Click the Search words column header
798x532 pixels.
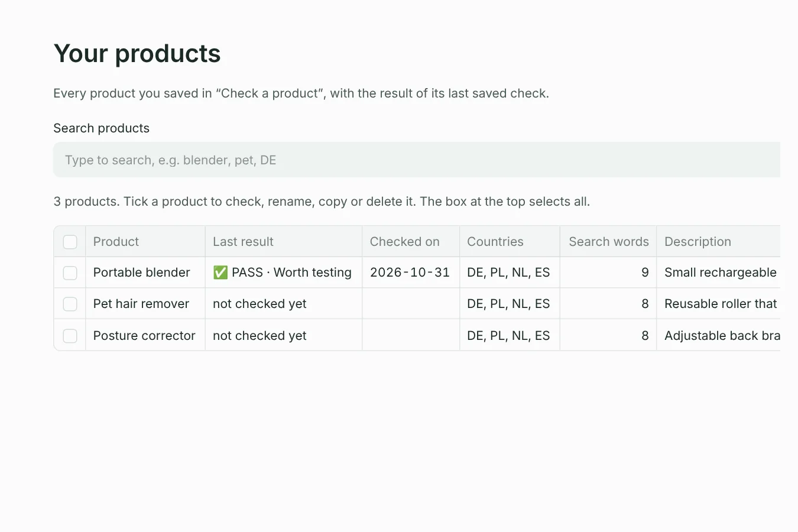pos(609,242)
